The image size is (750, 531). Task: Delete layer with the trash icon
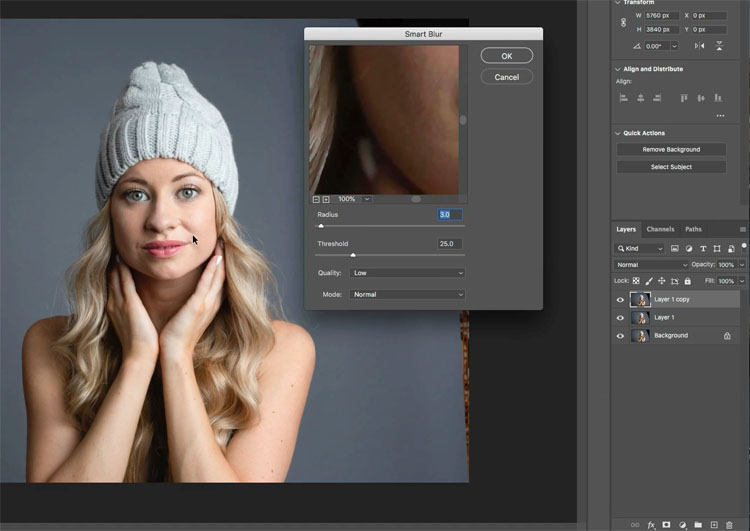tap(729, 525)
